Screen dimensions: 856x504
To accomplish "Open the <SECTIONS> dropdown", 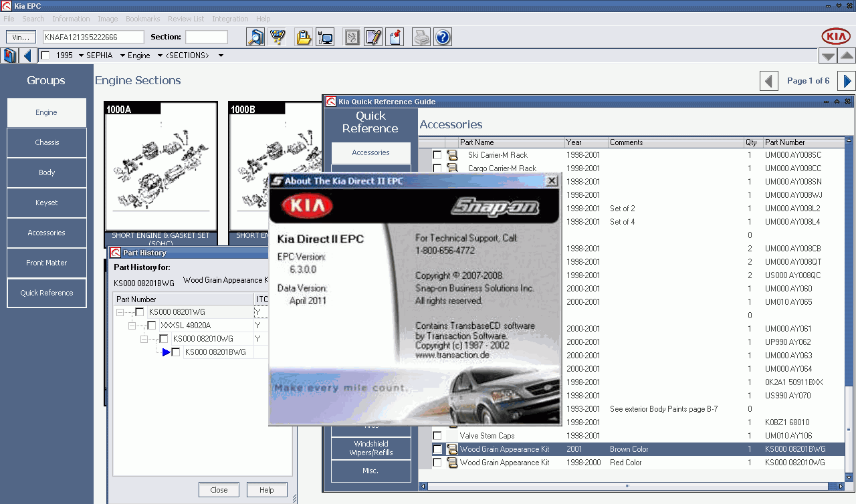I will (221, 55).
